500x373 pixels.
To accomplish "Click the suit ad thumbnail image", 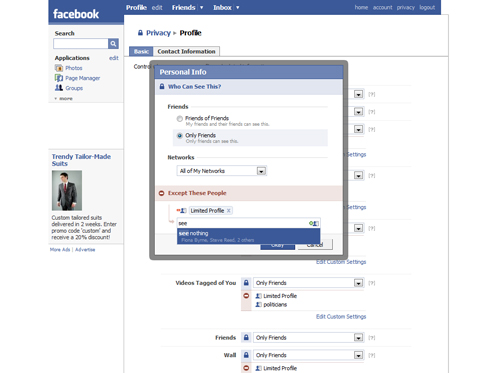I will pos(67,190).
